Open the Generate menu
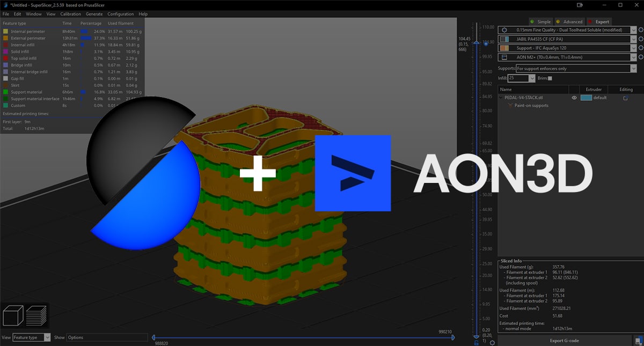 tap(94, 14)
